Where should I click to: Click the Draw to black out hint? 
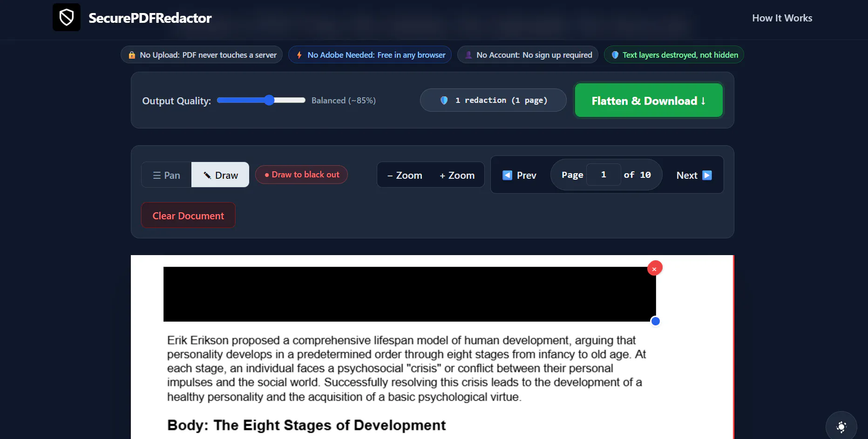[x=301, y=175]
